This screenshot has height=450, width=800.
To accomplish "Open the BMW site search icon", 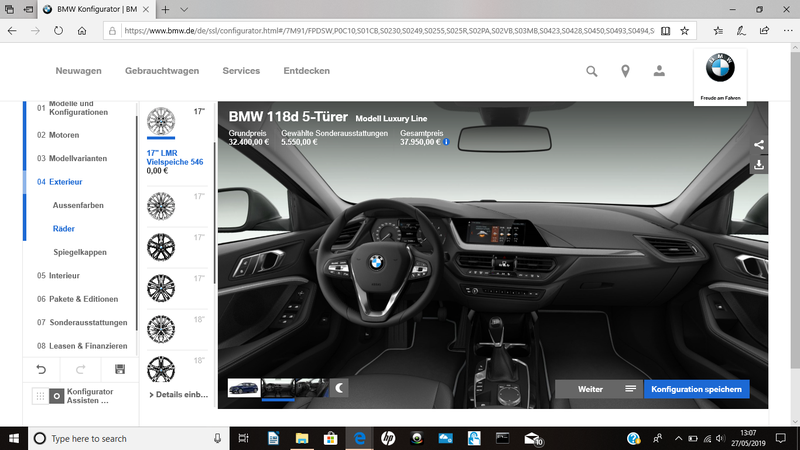I will [591, 71].
